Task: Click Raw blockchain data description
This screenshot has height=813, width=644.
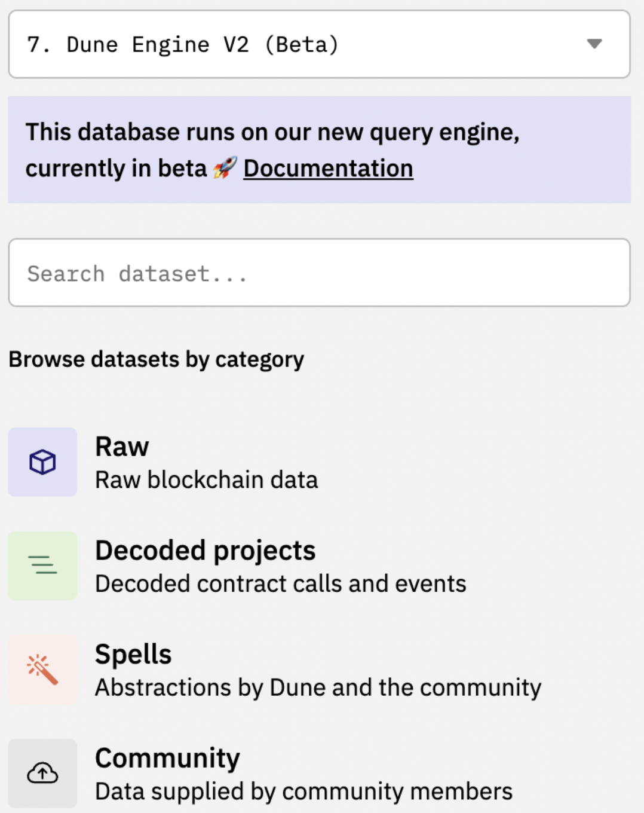Action: (207, 480)
